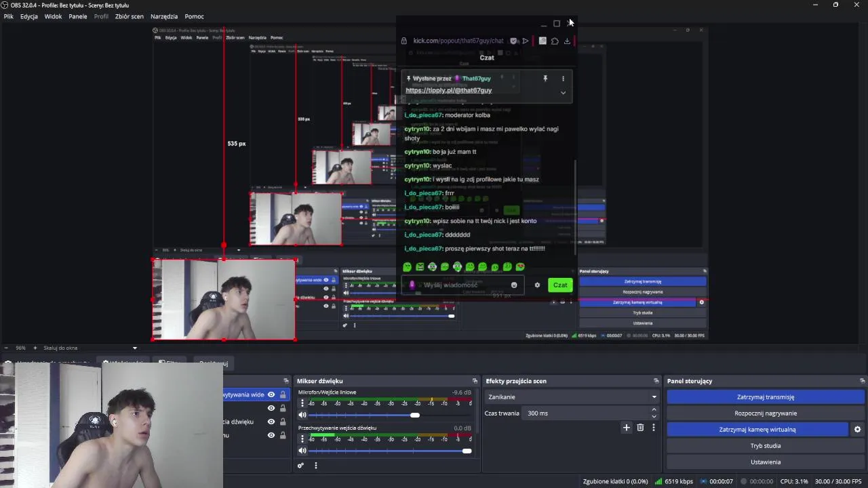
Task: Add a new scene transition
Action: click(627, 428)
